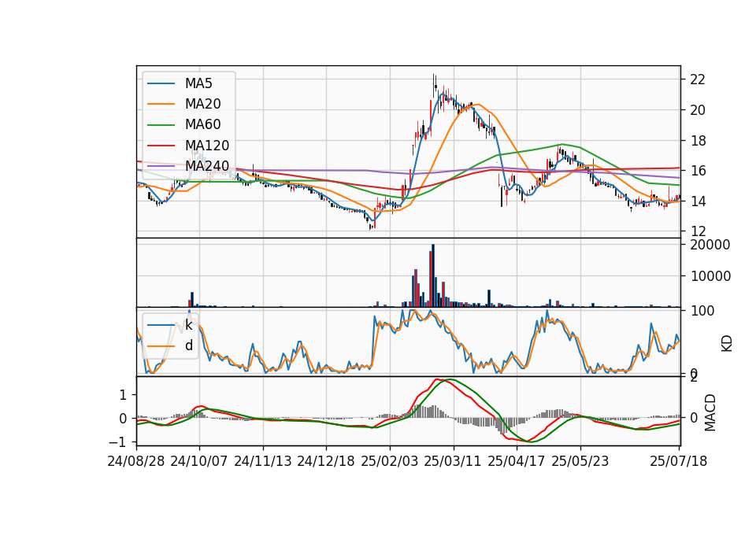The image size is (756, 543).
Task: Click the KD axis title
Action: point(727,343)
